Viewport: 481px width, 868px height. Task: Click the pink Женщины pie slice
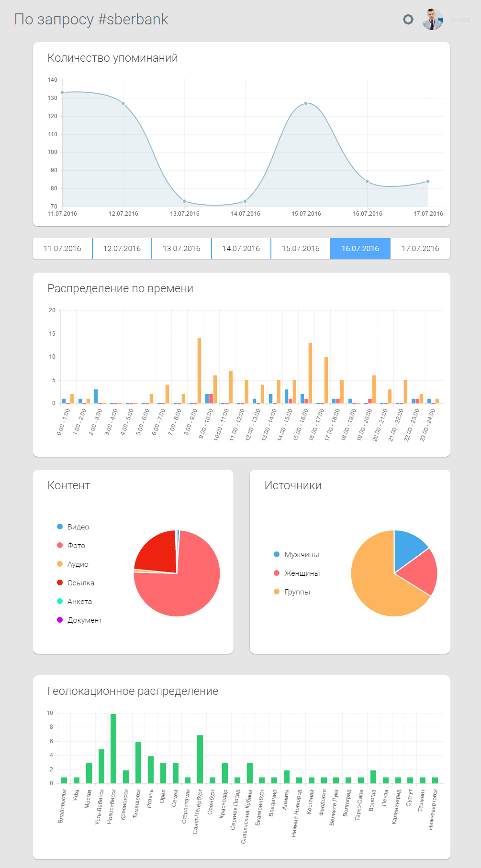point(421,571)
